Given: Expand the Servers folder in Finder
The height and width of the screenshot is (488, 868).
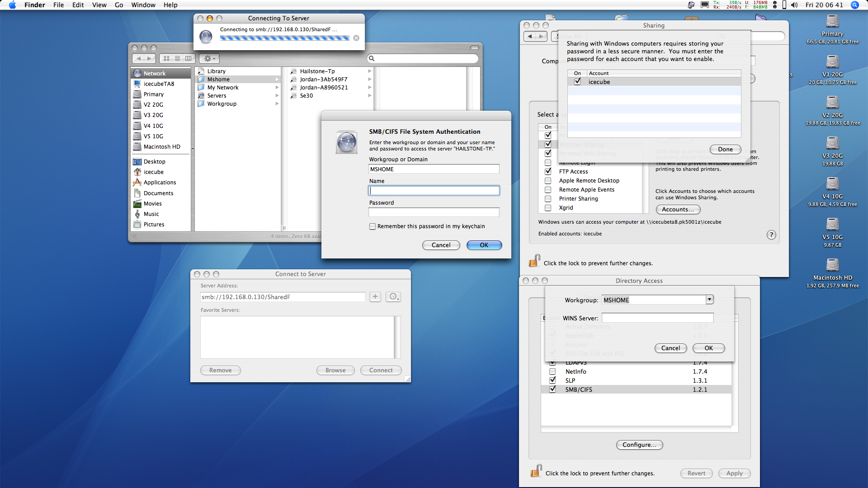Looking at the screenshot, I should (x=277, y=96).
